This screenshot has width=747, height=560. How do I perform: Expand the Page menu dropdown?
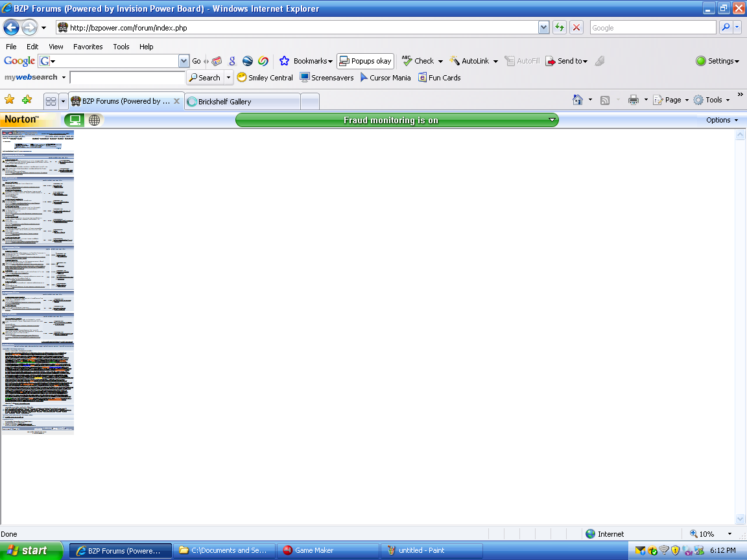point(687,100)
